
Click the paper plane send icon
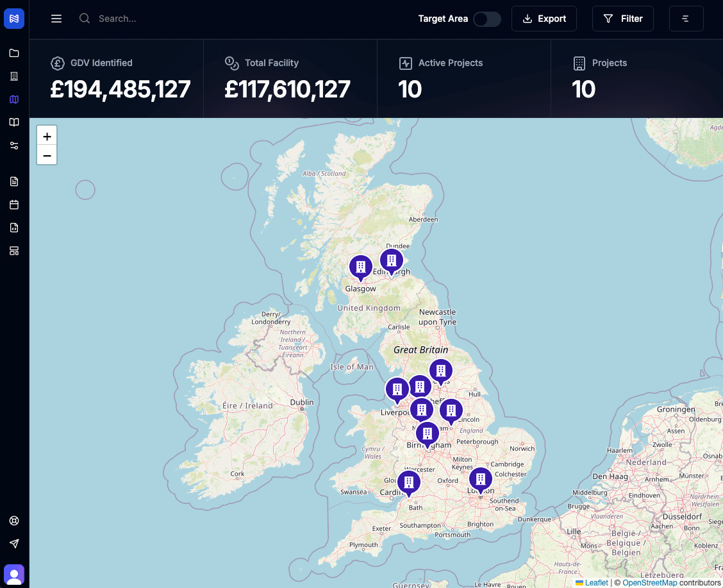14,544
